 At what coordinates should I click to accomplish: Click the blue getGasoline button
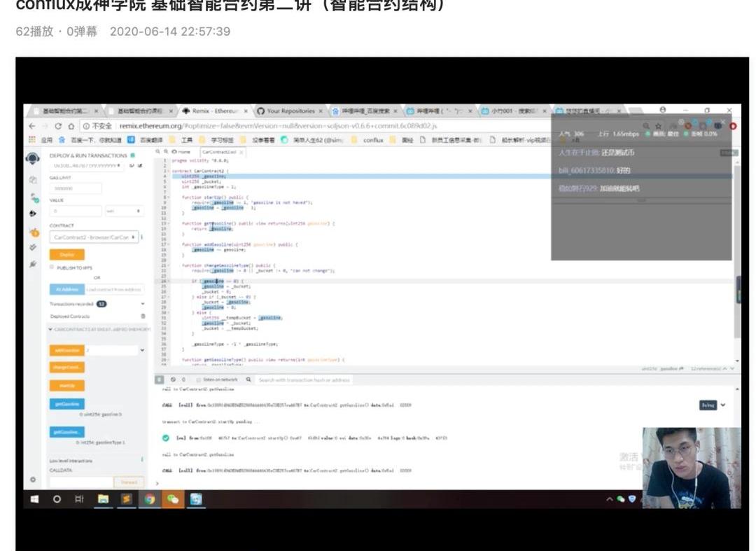click(66, 404)
